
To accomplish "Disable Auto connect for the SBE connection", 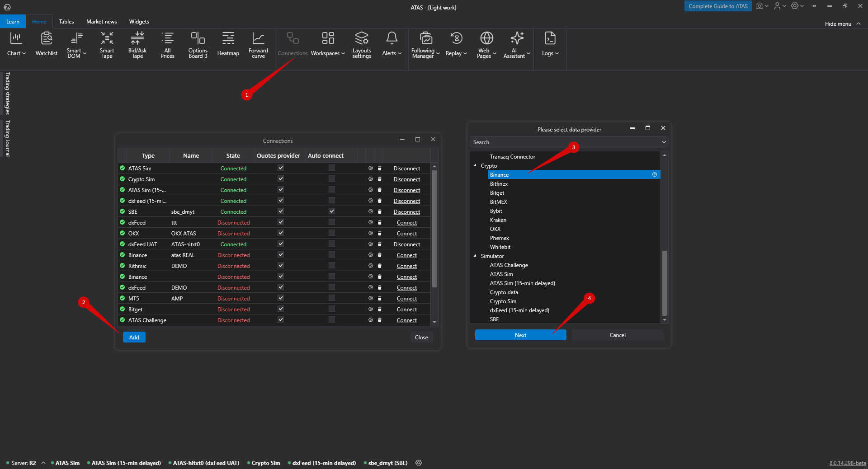I will coord(332,211).
